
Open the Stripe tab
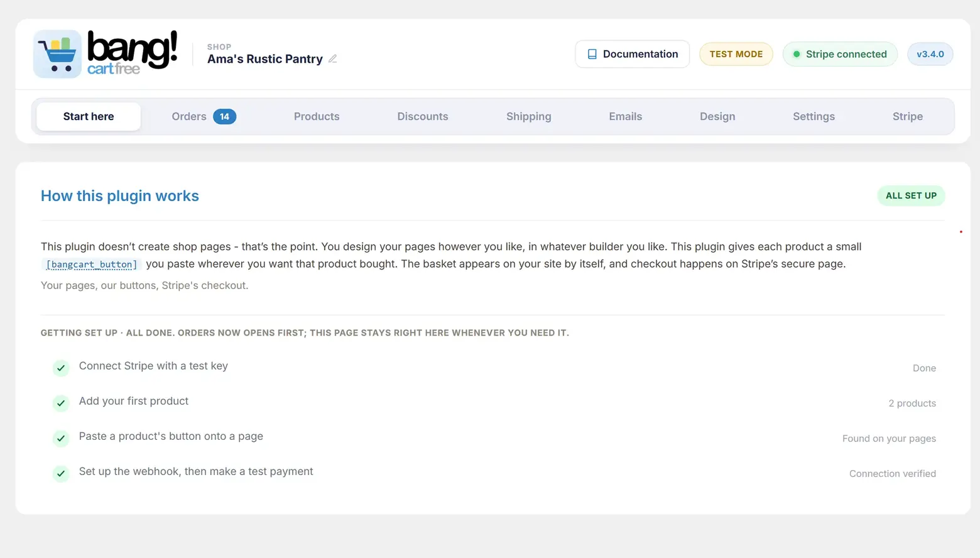tap(908, 116)
